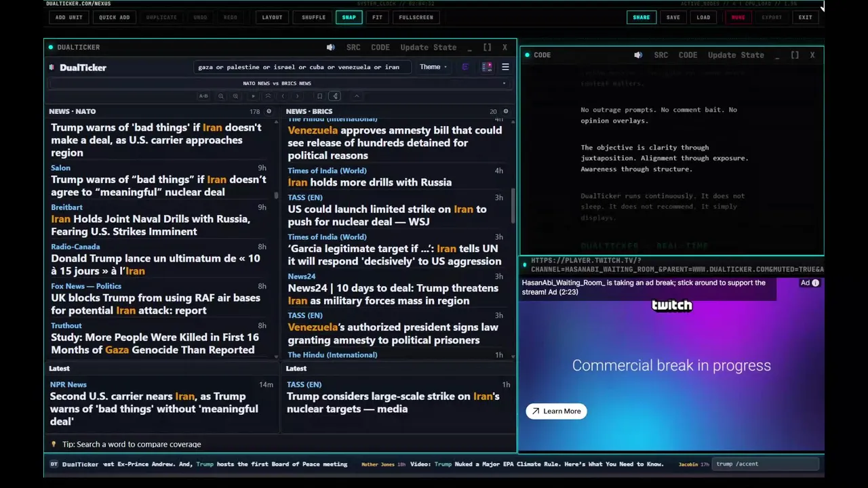The image size is (868, 488).
Task: Click the previous arrow icon in ticker toolbar
Action: [283, 96]
